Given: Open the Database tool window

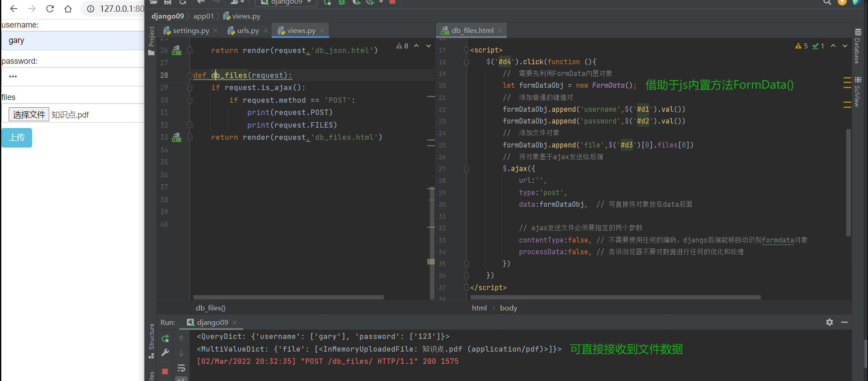Looking at the screenshot, I should 858,46.
